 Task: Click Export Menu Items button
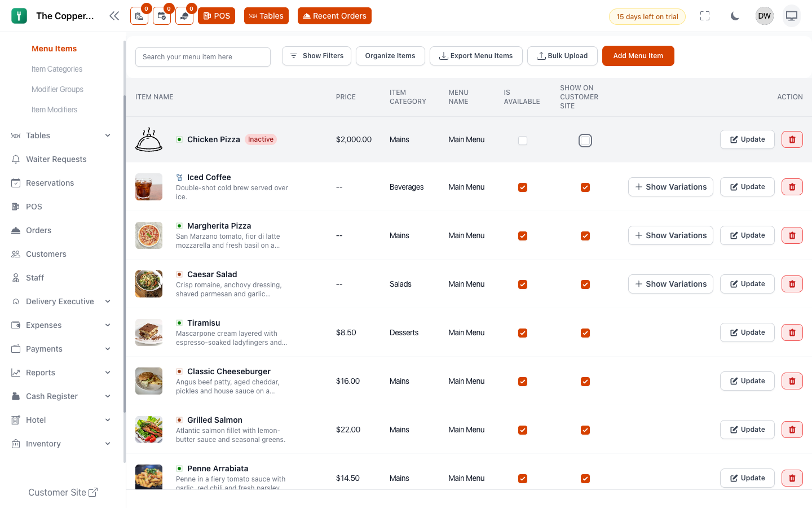tap(476, 56)
